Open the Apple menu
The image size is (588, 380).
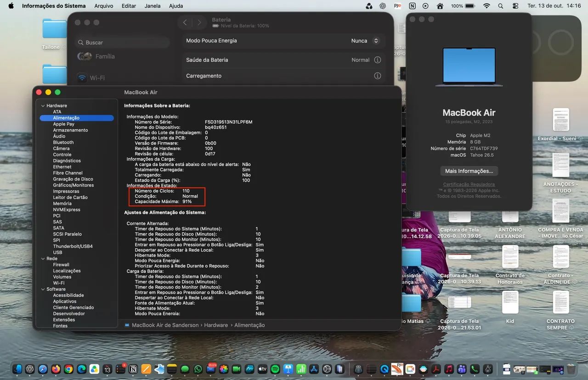point(11,6)
